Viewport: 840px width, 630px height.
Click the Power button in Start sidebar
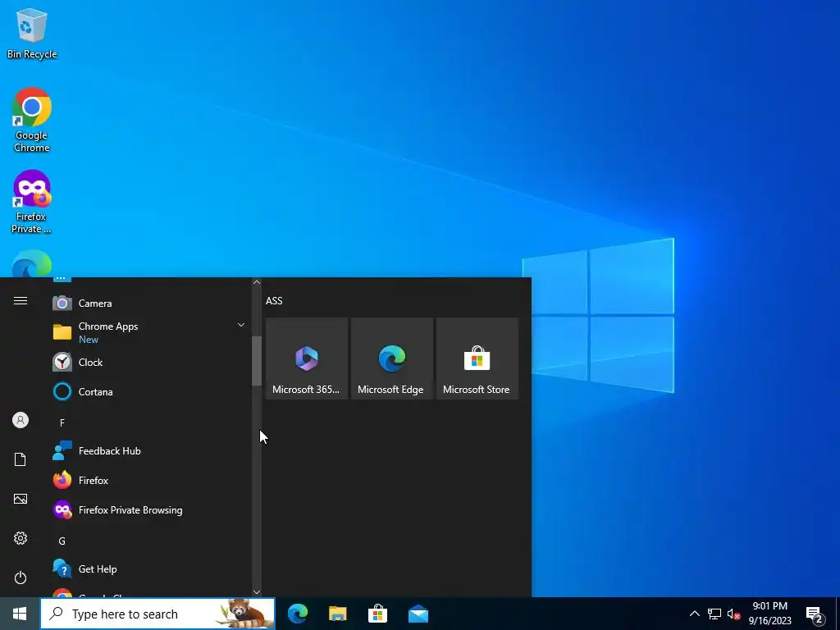coord(21,577)
